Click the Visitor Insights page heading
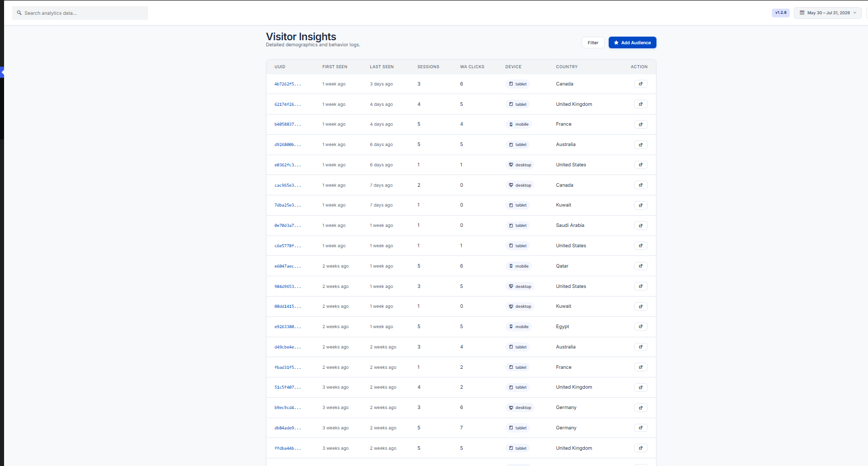 point(301,37)
